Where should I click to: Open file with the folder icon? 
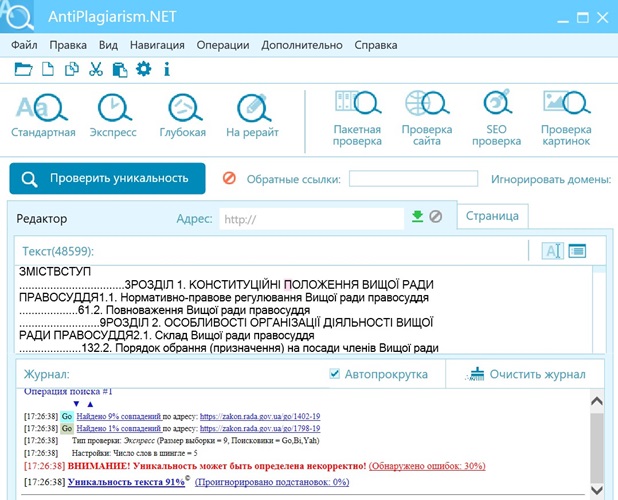point(23,69)
